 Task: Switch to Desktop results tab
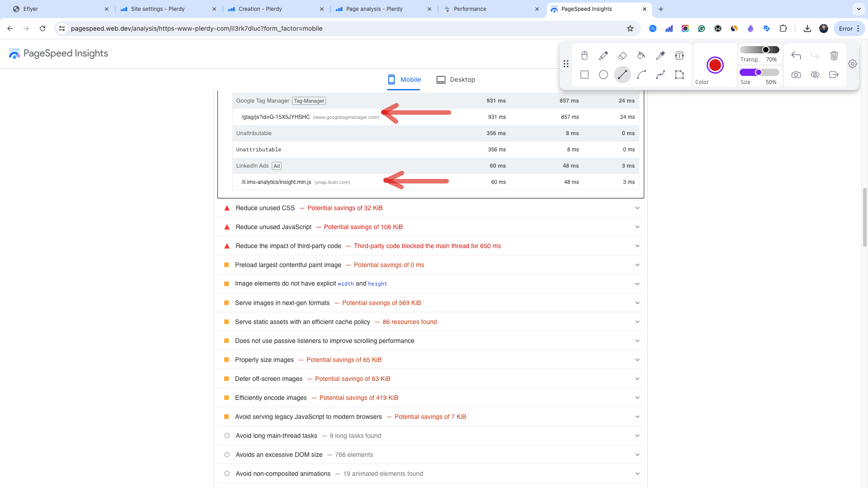click(x=455, y=80)
